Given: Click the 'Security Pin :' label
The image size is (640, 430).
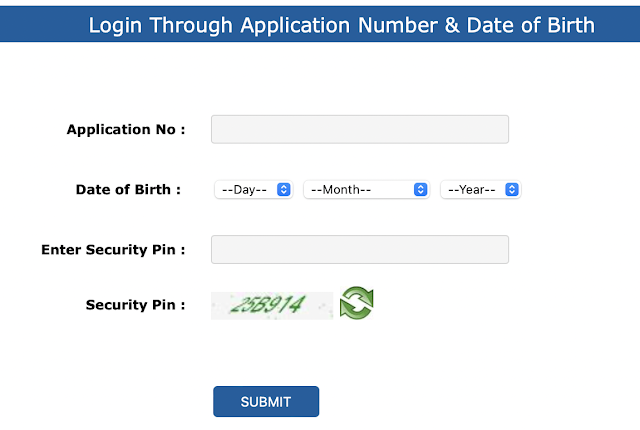Looking at the screenshot, I should tap(135, 305).
